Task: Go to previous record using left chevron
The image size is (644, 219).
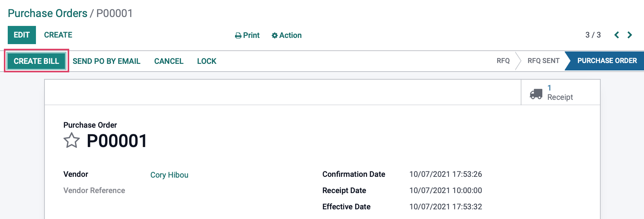Action: coord(617,35)
